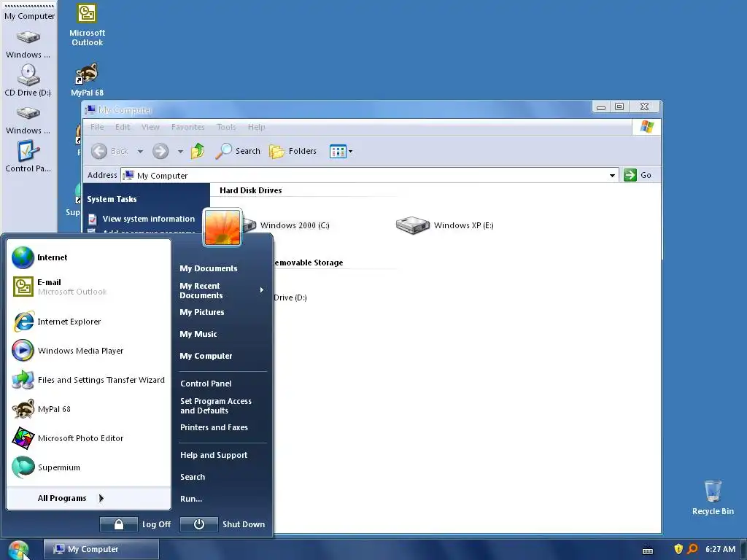Open the Favorites menu

pyautogui.click(x=187, y=127)
